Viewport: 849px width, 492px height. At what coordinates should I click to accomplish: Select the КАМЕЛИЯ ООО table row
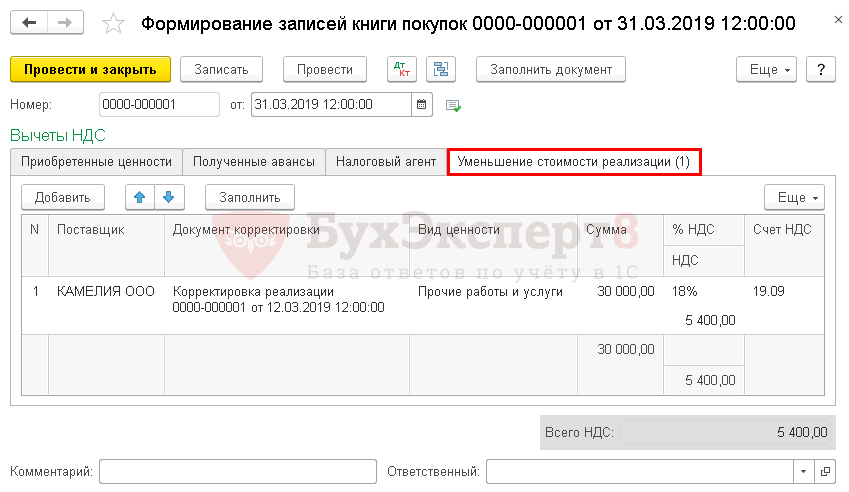(106, 292)
